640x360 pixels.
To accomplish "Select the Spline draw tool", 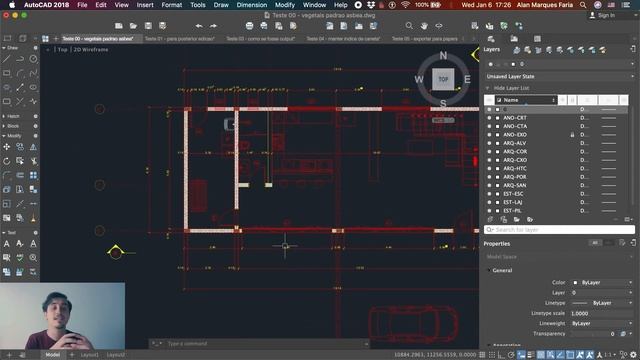I will [x=33, y=73].
